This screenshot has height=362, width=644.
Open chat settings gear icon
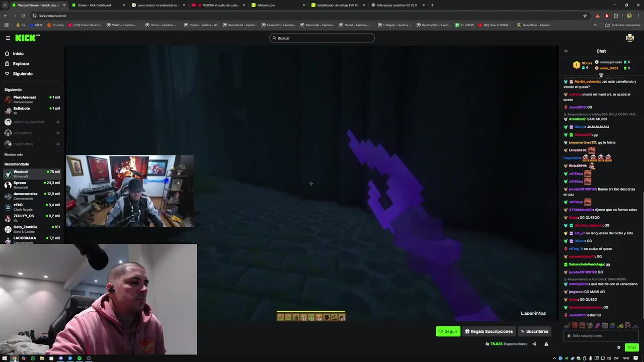click(619, 347)
